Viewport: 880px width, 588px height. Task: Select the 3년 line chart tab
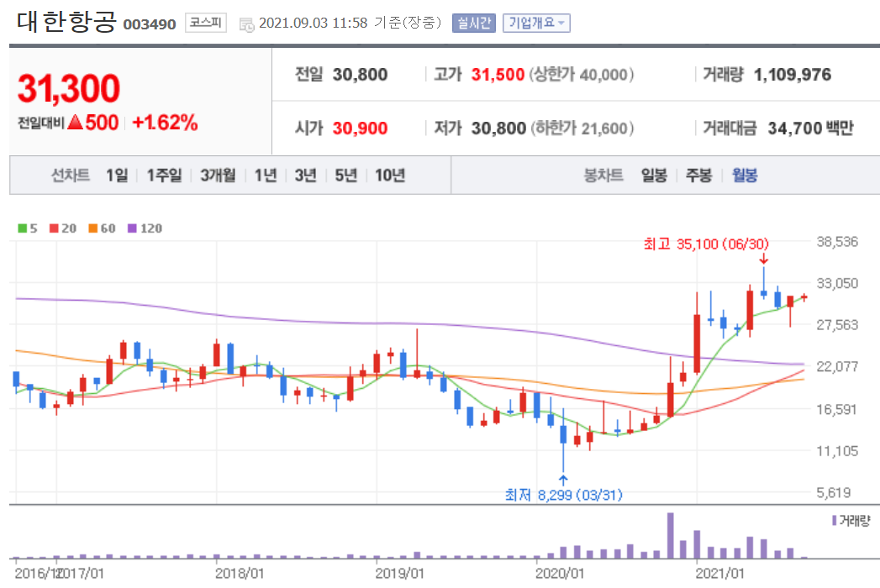pos(306,176)
